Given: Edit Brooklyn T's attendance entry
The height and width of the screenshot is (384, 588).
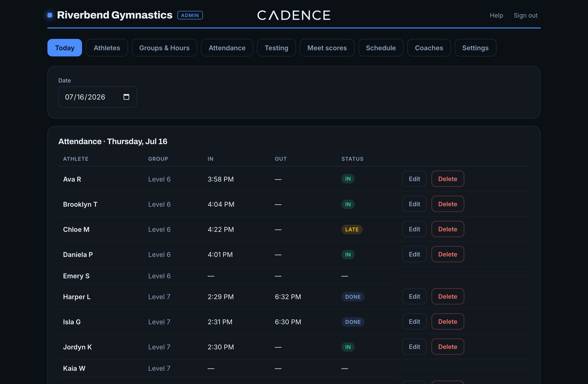Looking at the screenshot, I should [x=414, y=204].
